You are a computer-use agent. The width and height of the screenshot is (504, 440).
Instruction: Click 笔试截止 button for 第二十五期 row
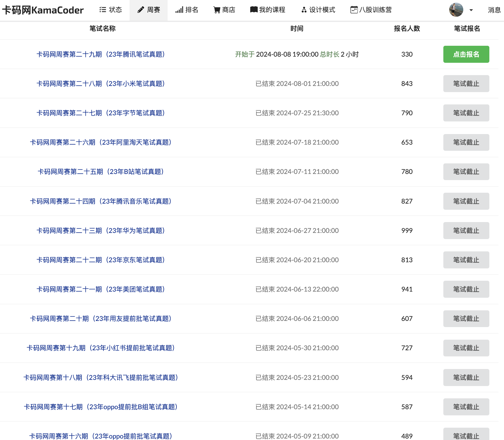pos(466,172)
